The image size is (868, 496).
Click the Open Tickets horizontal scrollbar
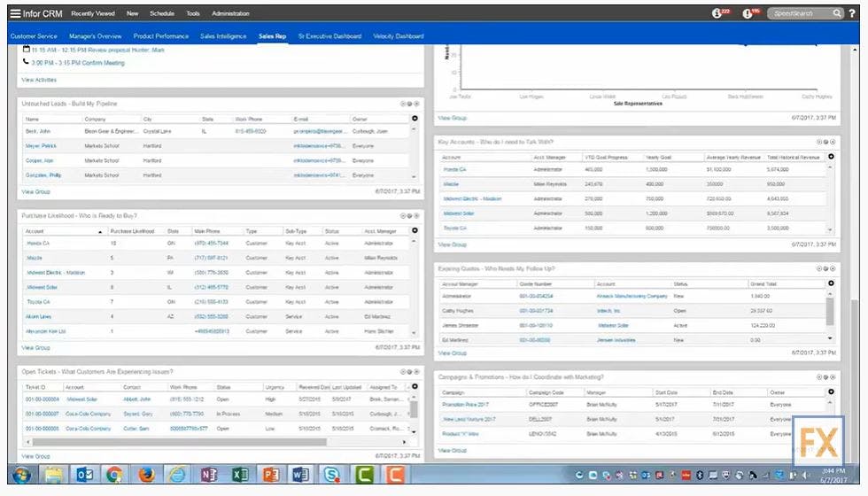[179, 442]
